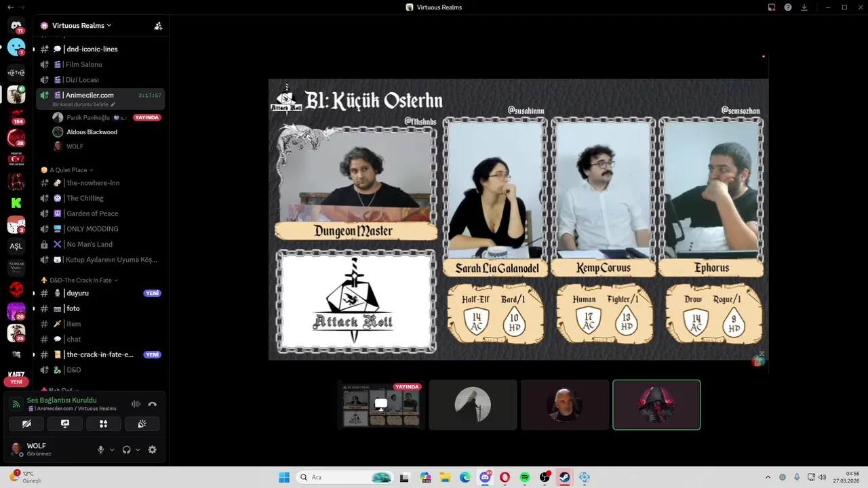Toggle noise suppression waveform icon
The height and width of the screenshot is (488, 868).
coord(136,404)
